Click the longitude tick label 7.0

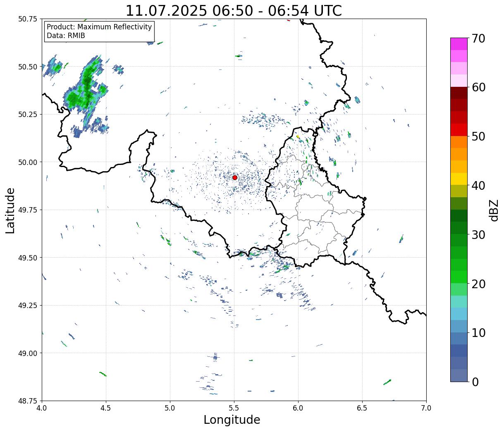426,408
